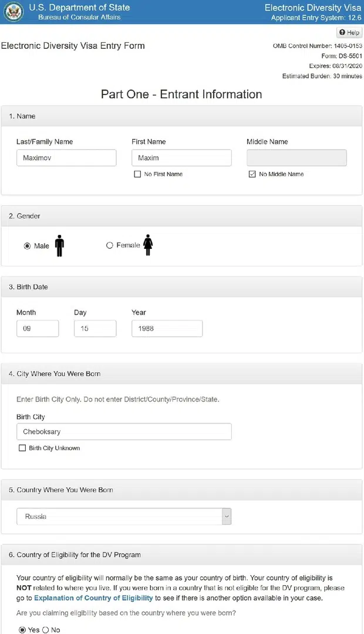Click the Last/Family Name field

click(x=66, y=158)
